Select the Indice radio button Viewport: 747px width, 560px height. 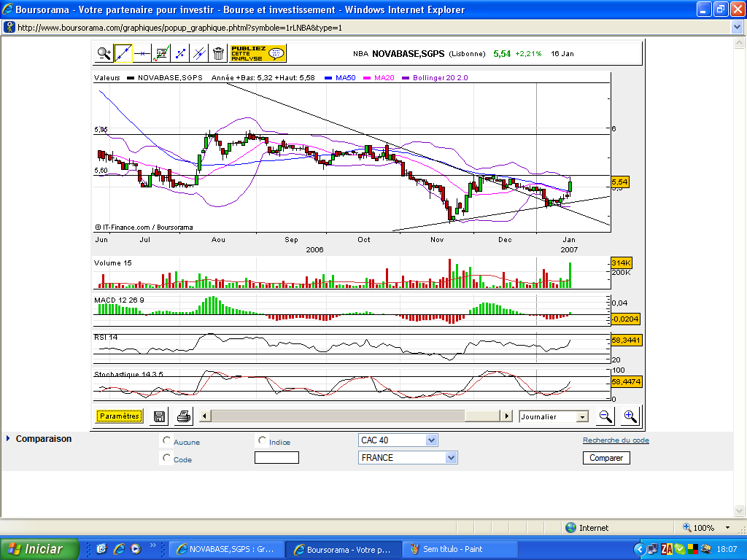pos(262,440)
